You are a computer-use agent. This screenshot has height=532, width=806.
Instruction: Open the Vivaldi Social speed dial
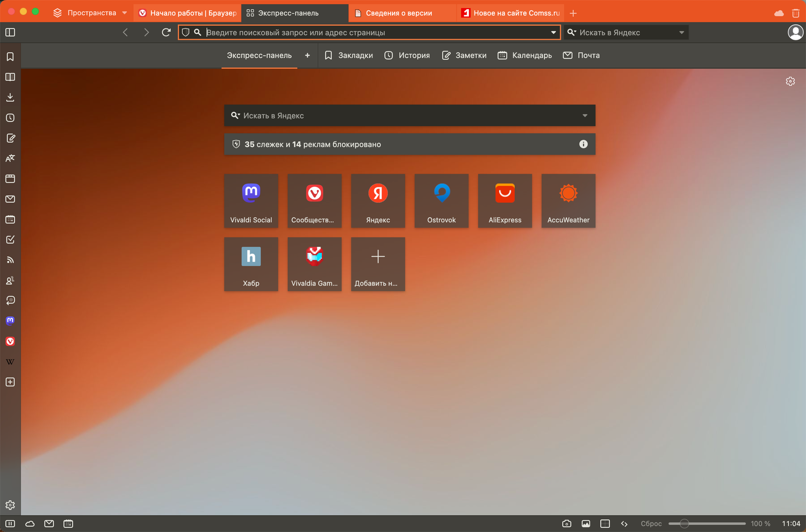pos(251,201)
